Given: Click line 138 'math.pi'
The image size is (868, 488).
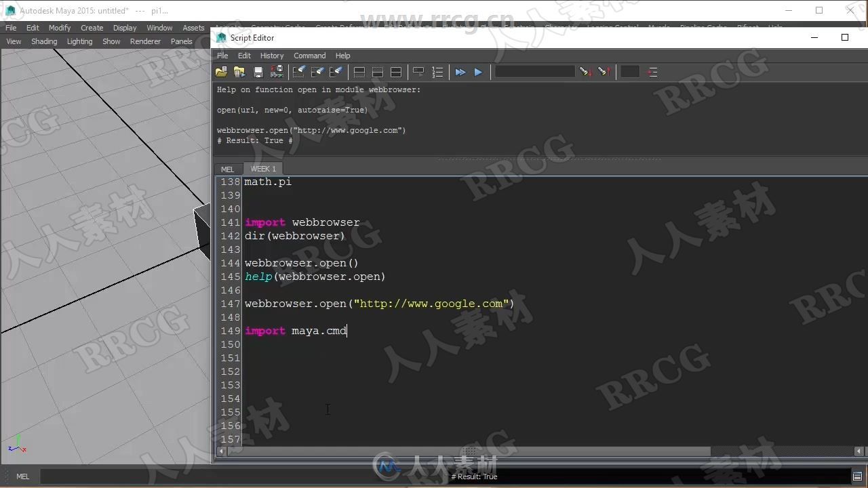Looking at the screenshot, I should (x=268, y=182).
